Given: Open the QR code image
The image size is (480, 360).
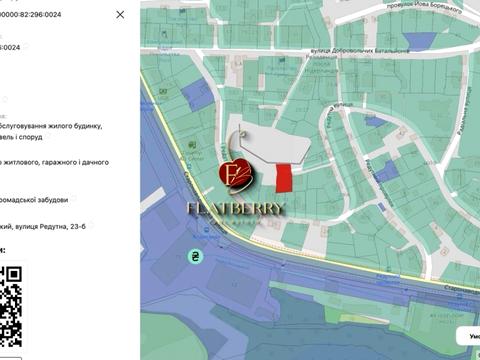Looking at the screenshot, I should [x=11, y=306].
